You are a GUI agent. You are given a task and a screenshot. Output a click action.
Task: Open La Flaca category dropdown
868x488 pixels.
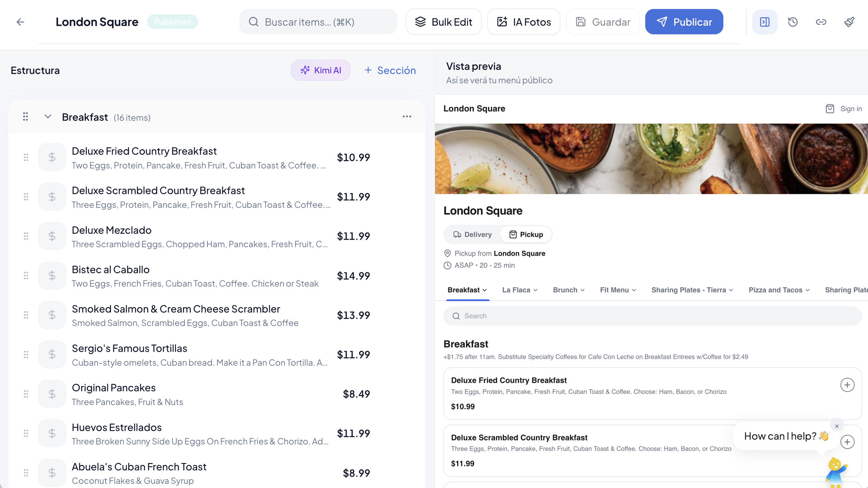point(520,290)
